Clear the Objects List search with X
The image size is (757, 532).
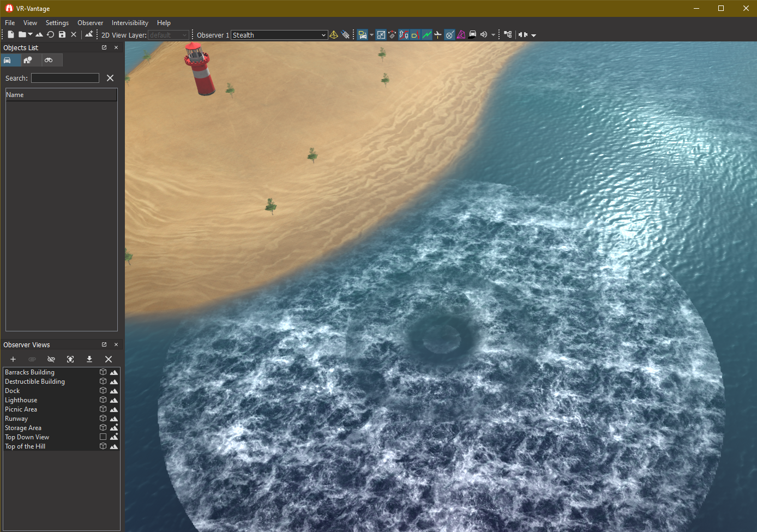click(x=110, y=78)
